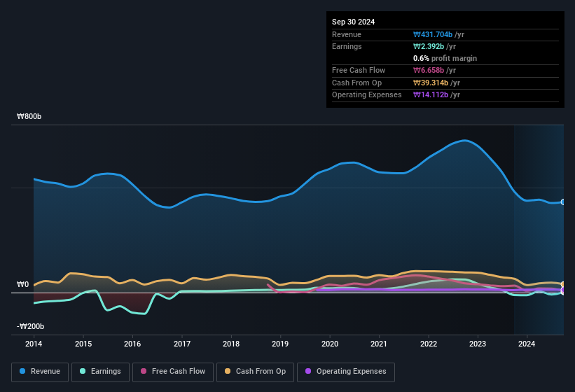
Task: Toggle the Cash From Op legend button
Action: tap(255, 372)
